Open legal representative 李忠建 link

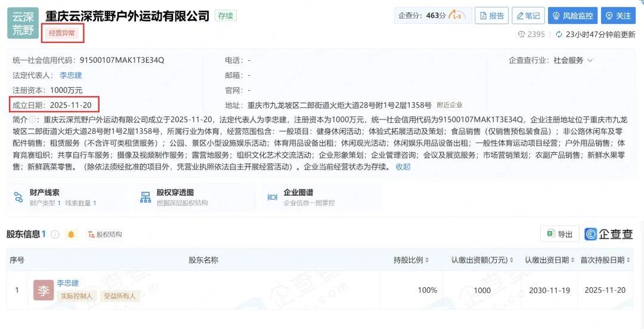click(x=70, y=75)
